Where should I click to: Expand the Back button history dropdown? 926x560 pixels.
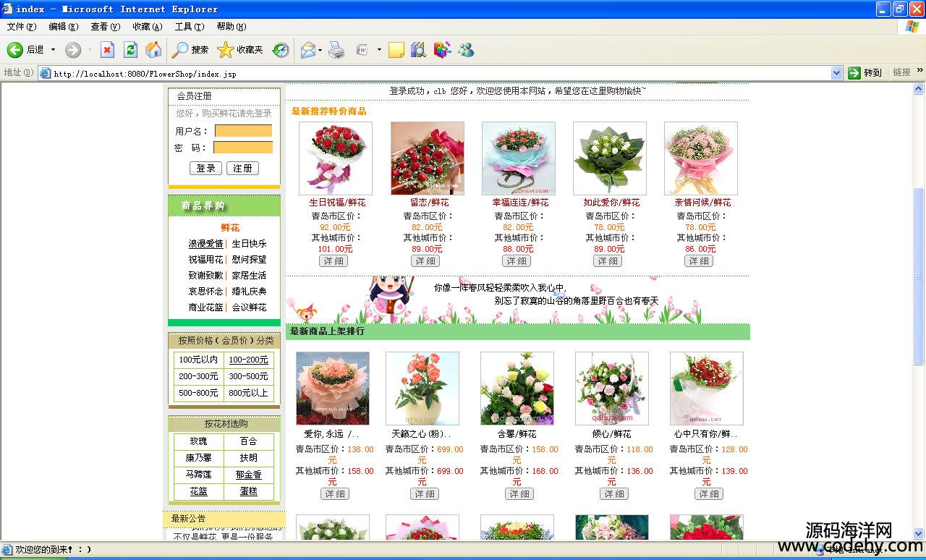[x=53, y=49]
